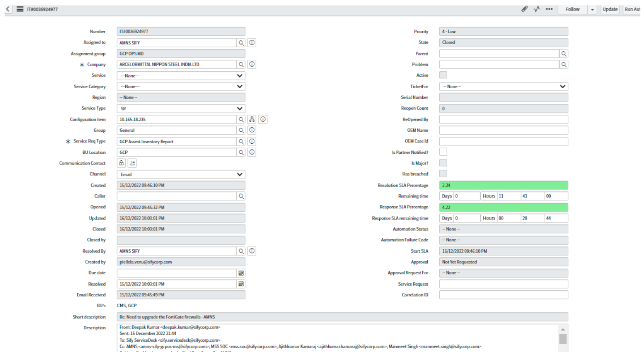Click the Update button
Screen dimensions: 644x355
(610, 9)
